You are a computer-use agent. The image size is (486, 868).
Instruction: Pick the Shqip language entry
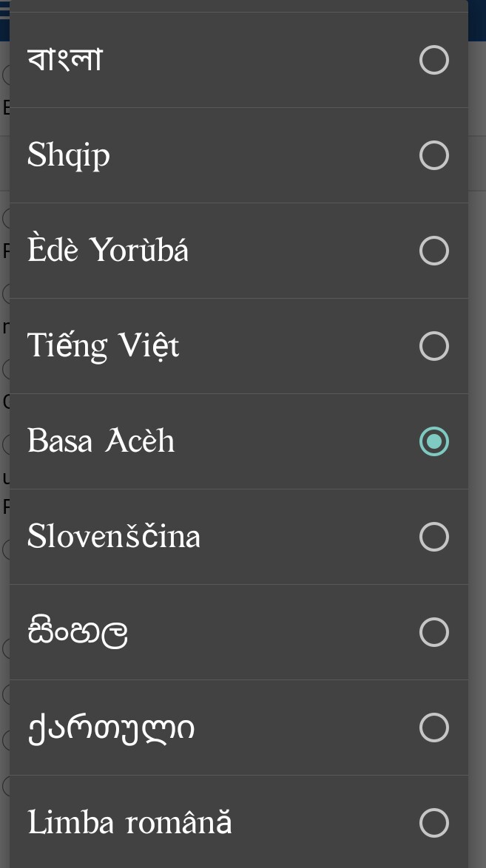coord(69,155)
